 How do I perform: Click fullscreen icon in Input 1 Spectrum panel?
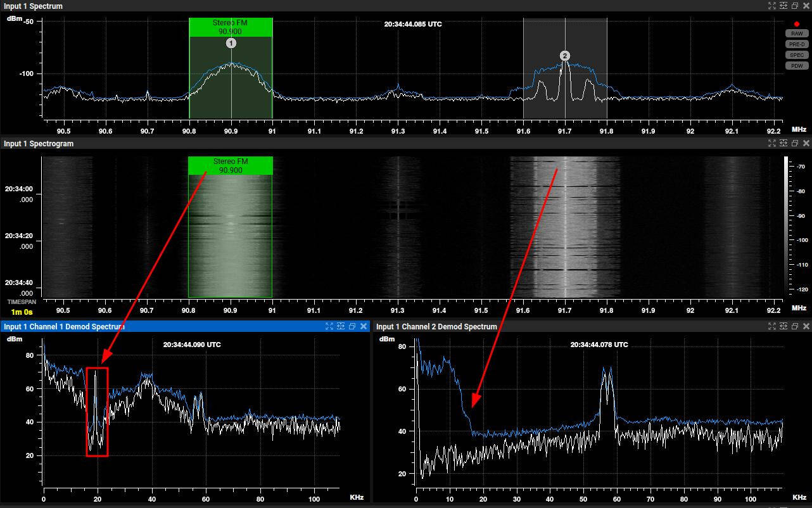(x=772, y=6)
